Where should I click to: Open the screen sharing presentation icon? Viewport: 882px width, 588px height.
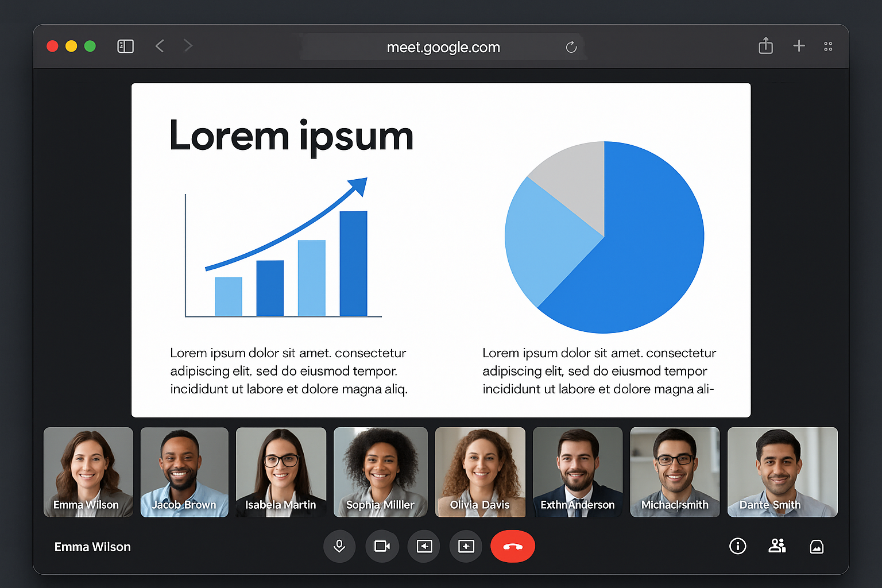tap(424, 546)
